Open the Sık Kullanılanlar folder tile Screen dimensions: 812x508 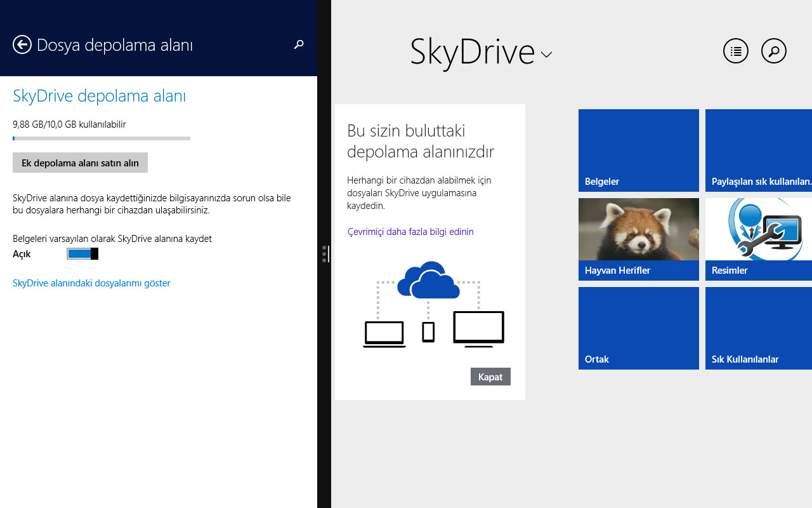point(759,328)
